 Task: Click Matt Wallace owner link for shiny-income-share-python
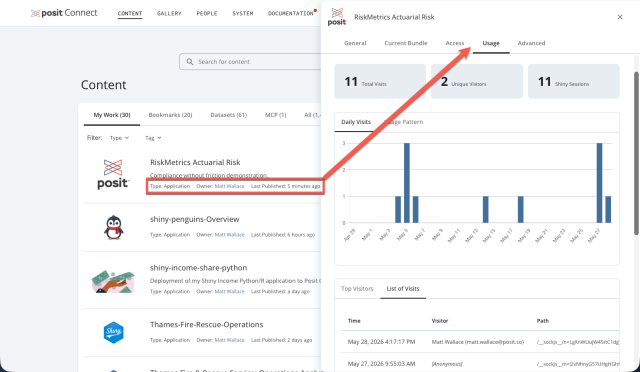[229, 292]
